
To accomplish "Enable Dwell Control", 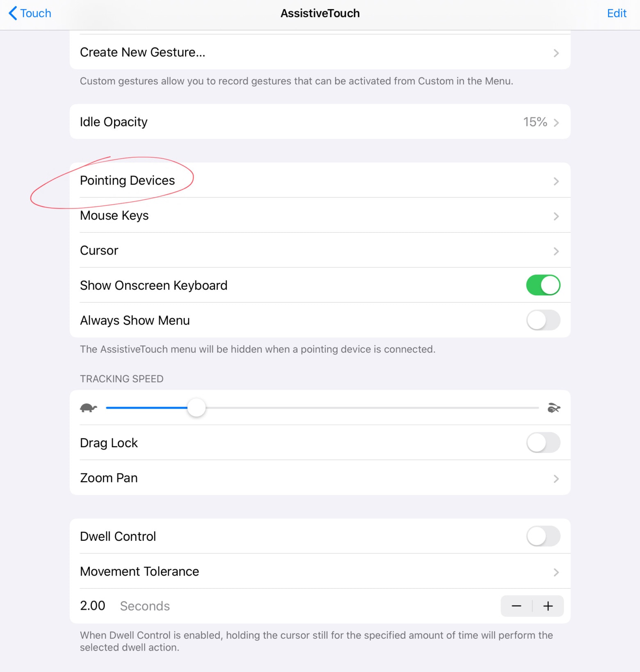I will tap(543, 536).
